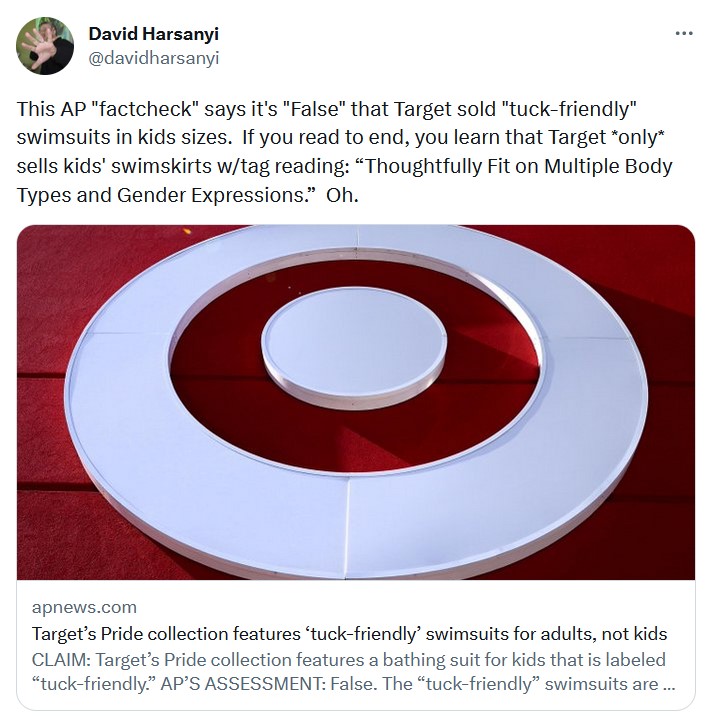The width and height of the screenshot is (711, 721).
Task: Click the quoted 'Thoughtfully Fit on Multiple Body' text
Action: (514, 166)
